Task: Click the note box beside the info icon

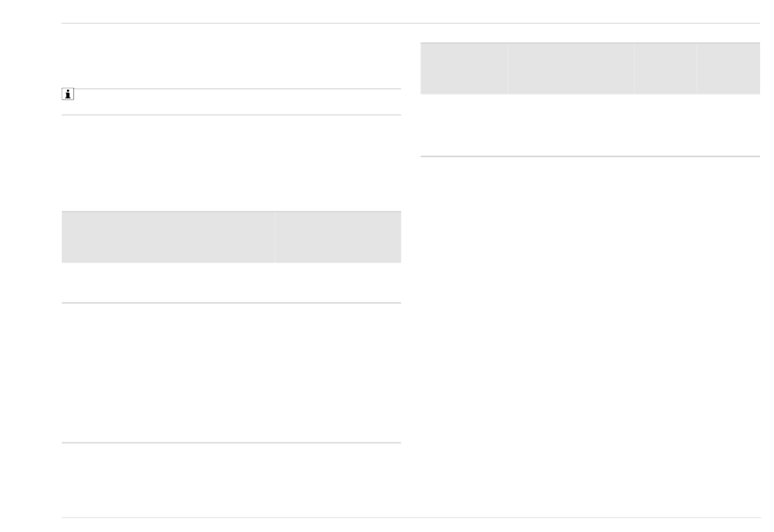Action: [x=237, y=102]
